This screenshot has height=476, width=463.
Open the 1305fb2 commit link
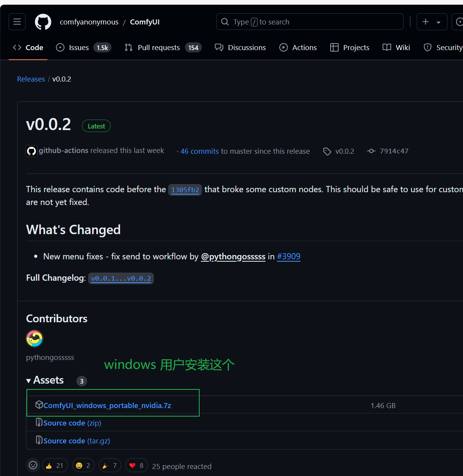click(185, 190)
